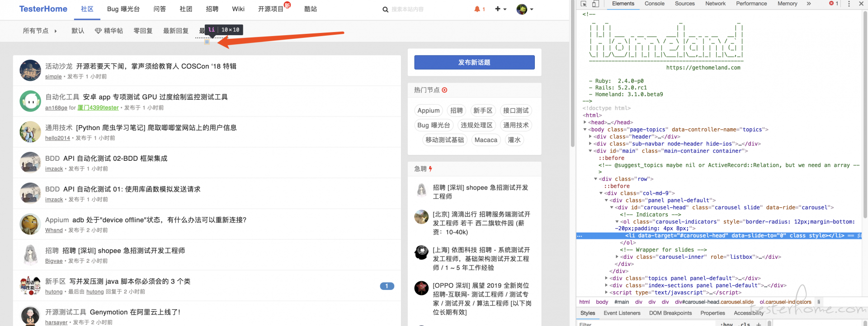The width and height of the screenshot is (868, 326).
Task: Click simple's avatar on COSCon topic
Action: pyautogui.click(x=30, y=70)
